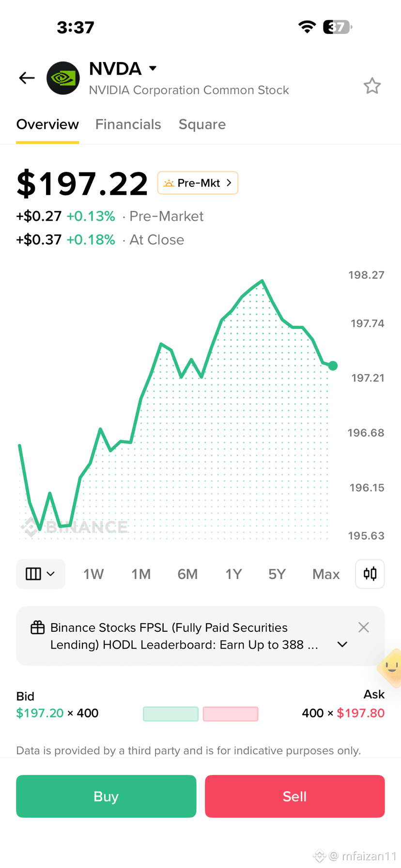Tap the back arrow icon

(27, 78)
